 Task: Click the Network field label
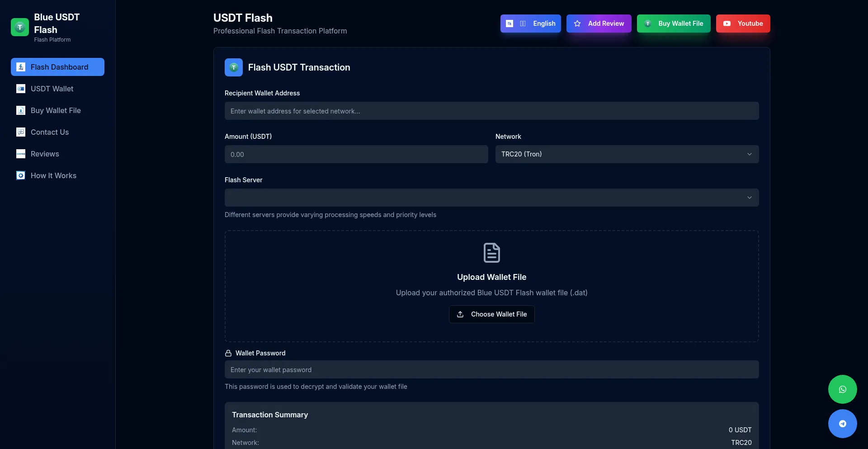pos(508,137)
